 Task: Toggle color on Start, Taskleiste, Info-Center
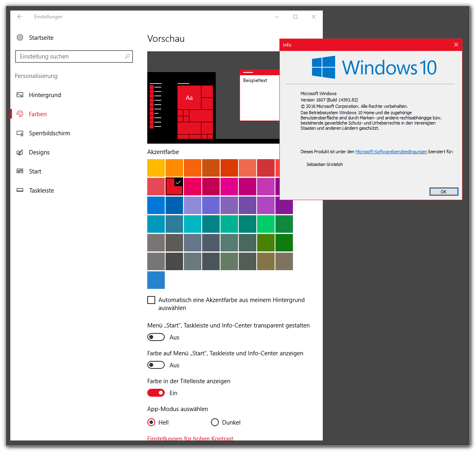[156, 365]
